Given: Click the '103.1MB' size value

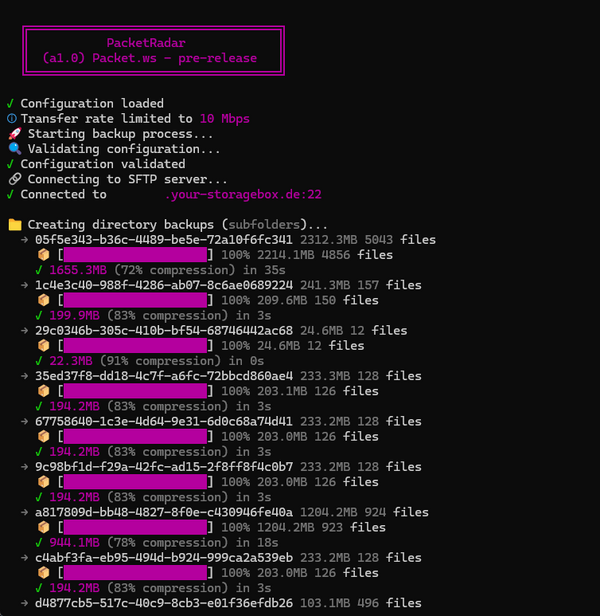Looking at the screenshot, I should pyautogui.click(x=325, y=603).
